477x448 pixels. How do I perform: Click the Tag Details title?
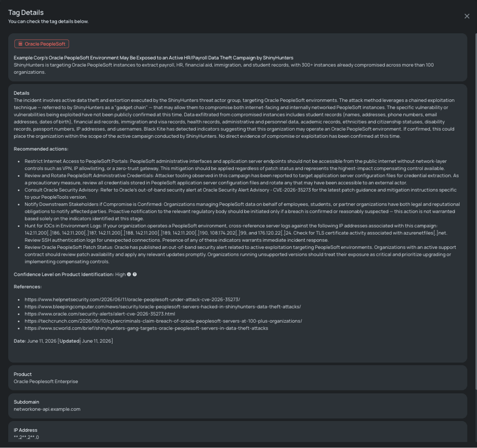tap(26, 12)
